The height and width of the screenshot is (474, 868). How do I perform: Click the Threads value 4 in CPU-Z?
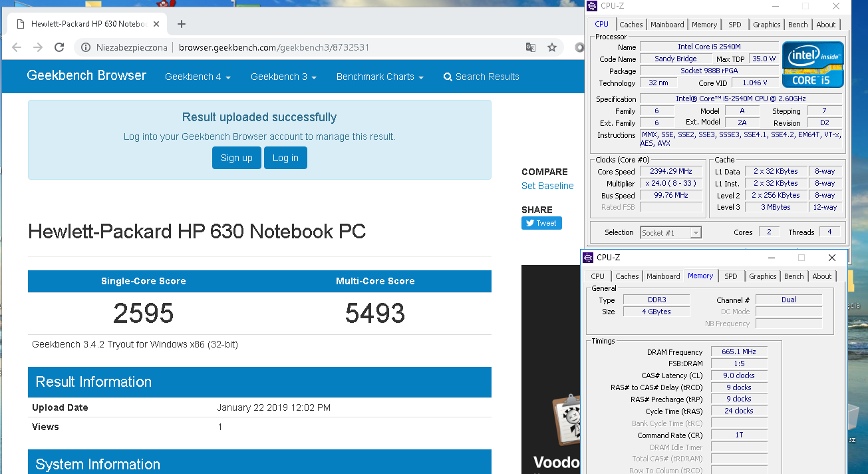tap(829, 232)
